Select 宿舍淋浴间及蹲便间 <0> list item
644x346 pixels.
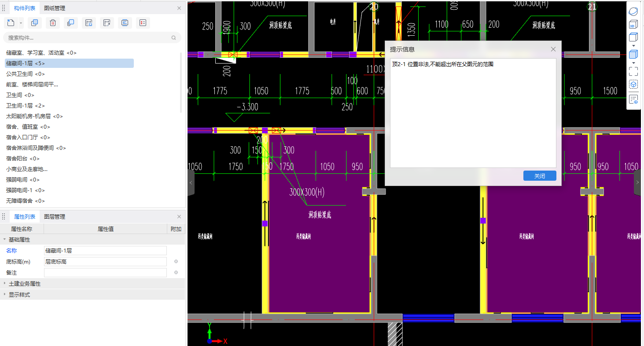(x=36, y=148)
